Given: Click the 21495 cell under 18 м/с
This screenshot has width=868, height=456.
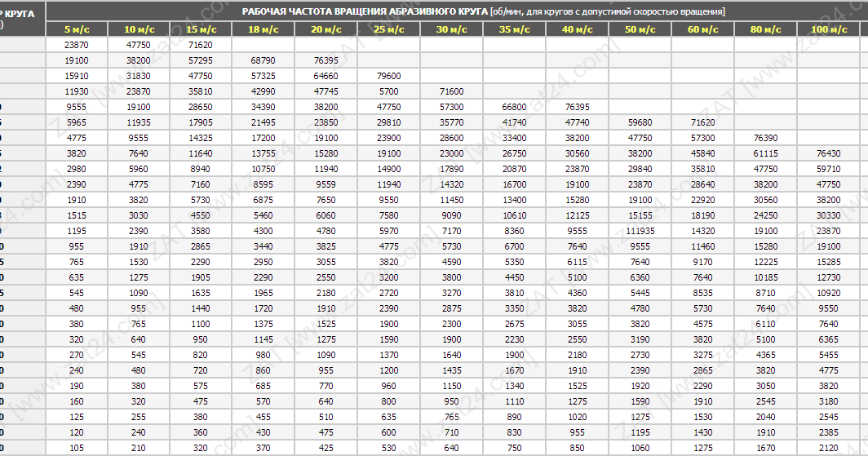Looking at the screenshot, I should point(263,122).
